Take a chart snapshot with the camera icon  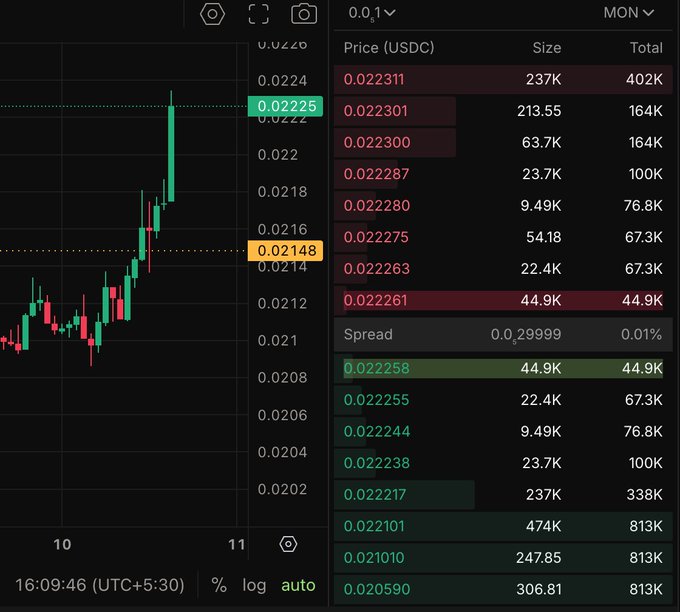(304, 14)
